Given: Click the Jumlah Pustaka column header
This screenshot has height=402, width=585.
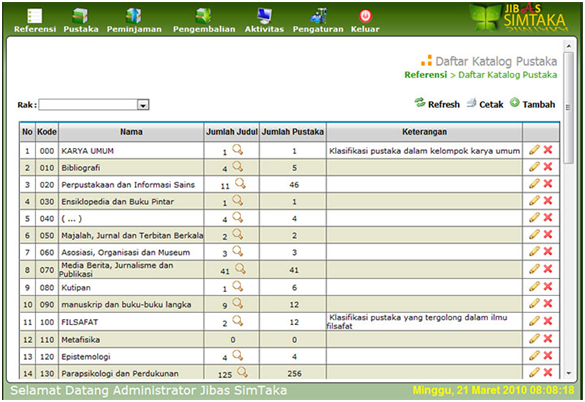Looking at the screenshot, I should click(x=292, y=132).
